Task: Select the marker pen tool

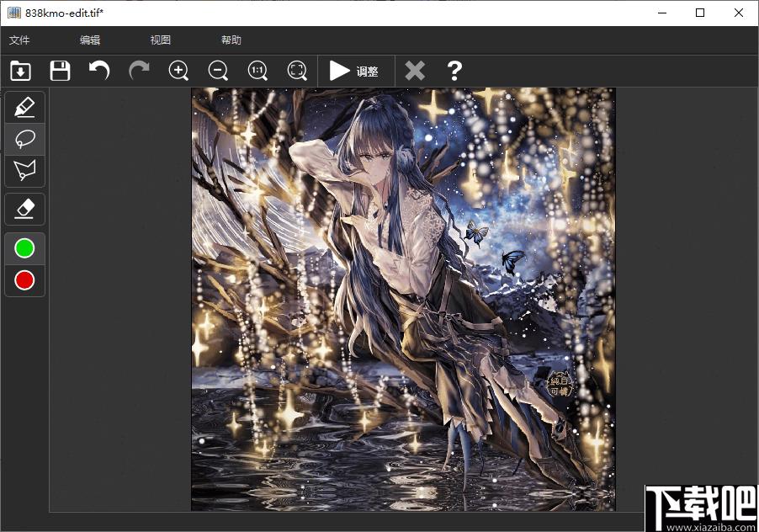Action: pyautogui.click(x=24, y=108)
